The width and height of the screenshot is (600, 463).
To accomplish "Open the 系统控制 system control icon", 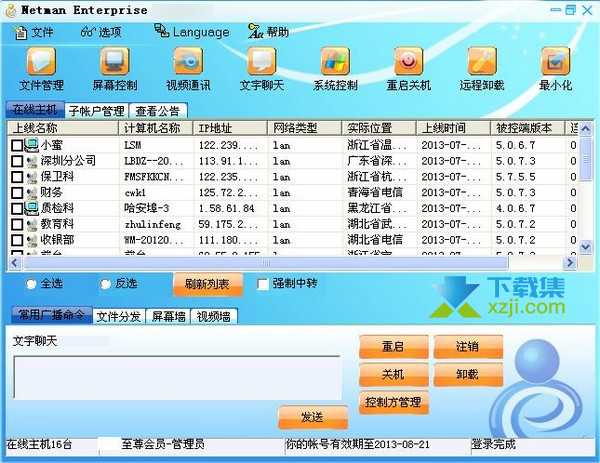I will (x=335, y=61).
